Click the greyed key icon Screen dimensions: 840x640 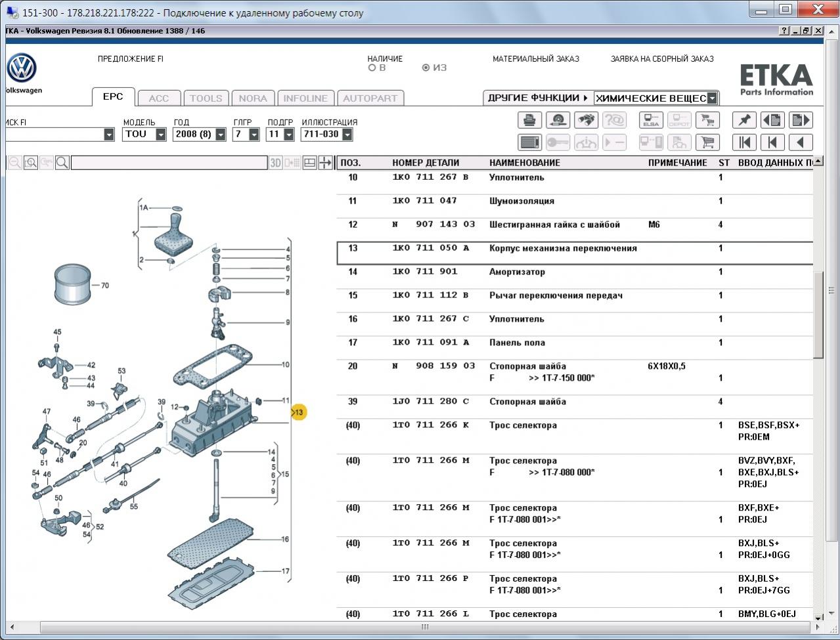tap(558, 142)
